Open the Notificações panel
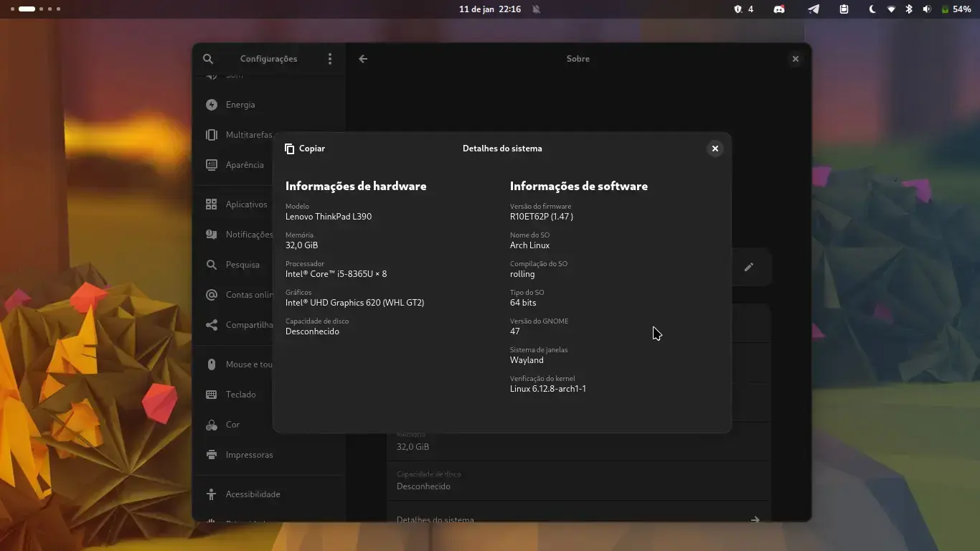Screen dimensions: 980x551 click(x=269, y=235)
